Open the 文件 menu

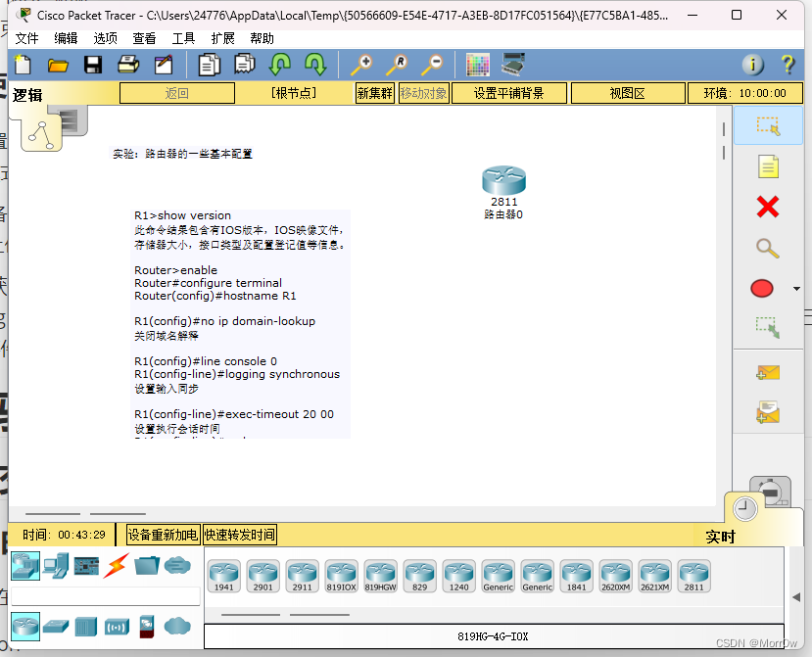pos(26,39)
